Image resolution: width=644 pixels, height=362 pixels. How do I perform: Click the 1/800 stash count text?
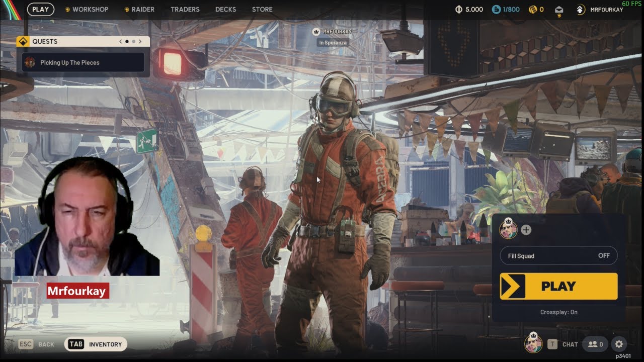pyautogui.click(x=511, y=10)
